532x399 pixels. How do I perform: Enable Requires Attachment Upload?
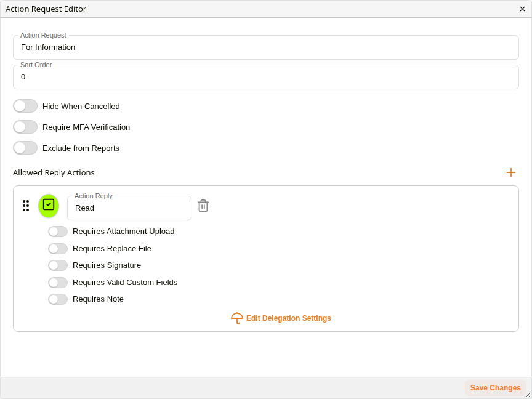tap(58, 232)
